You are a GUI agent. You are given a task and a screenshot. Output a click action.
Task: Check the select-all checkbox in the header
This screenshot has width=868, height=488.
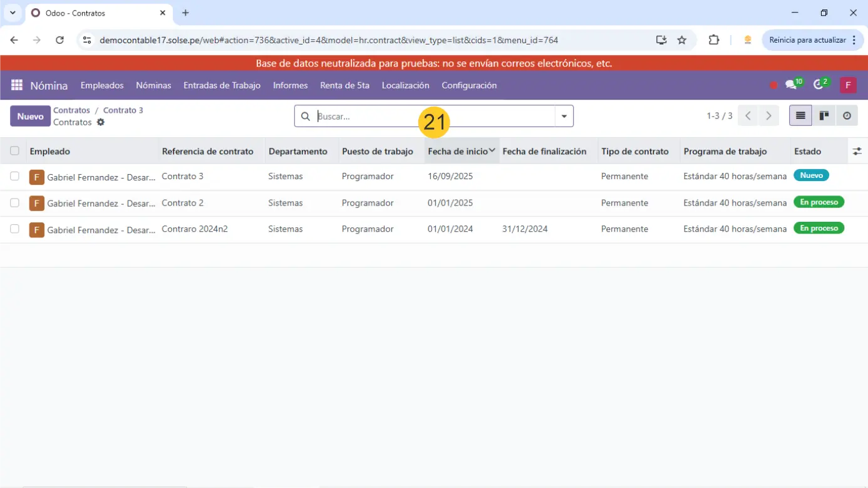[14, 151]
